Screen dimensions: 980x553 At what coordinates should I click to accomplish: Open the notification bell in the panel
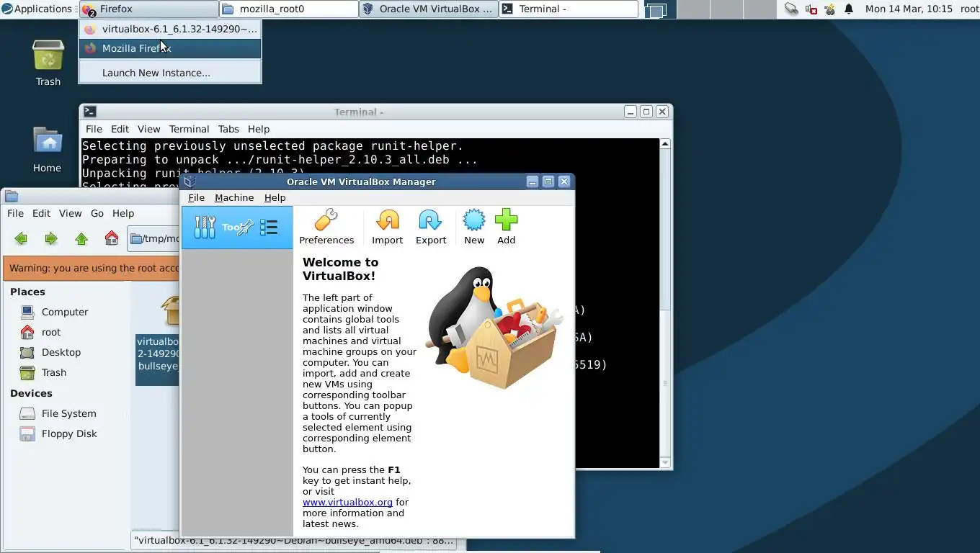pyautogui.click(x=849, y=9)
